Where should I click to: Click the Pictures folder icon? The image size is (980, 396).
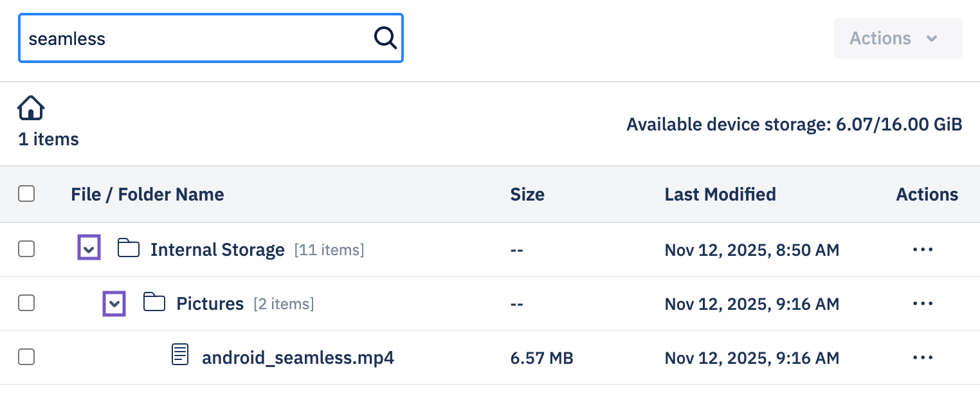coord(154,302)
